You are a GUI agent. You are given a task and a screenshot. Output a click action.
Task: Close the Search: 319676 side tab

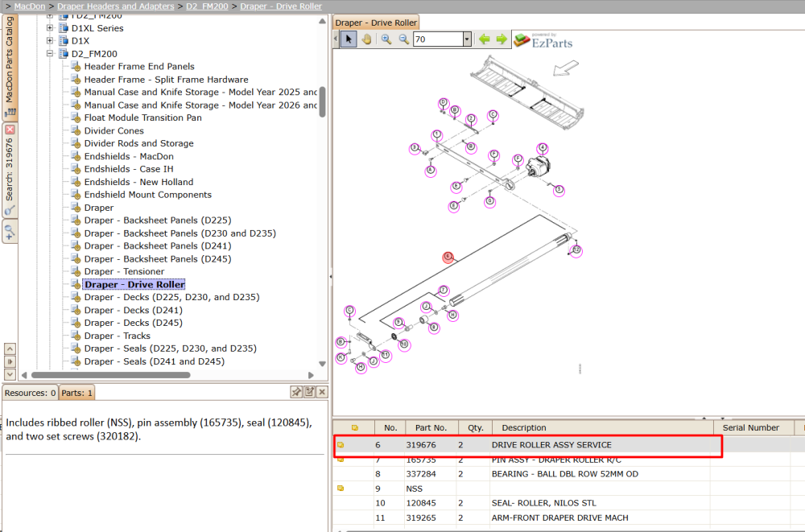point(10,130)
